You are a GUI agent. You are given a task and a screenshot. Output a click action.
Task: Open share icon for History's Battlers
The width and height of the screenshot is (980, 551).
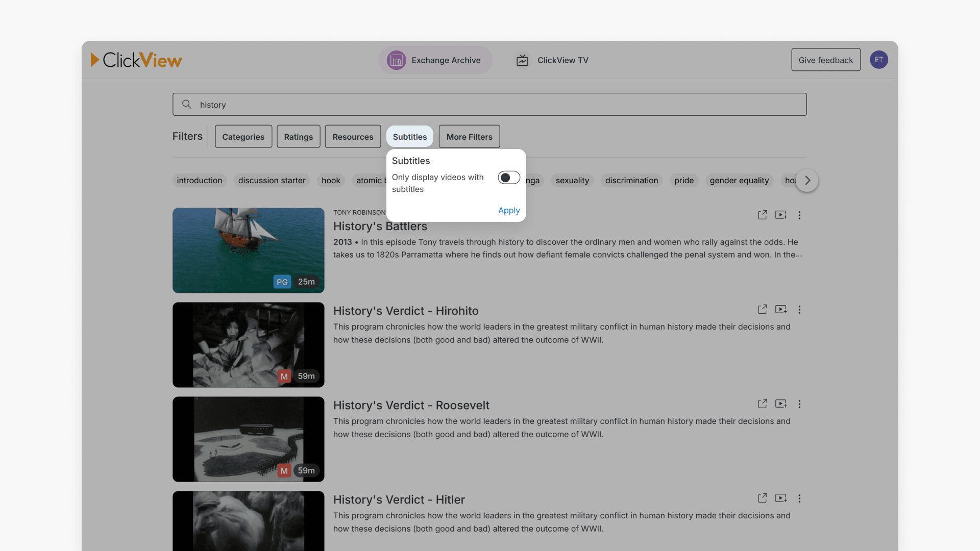(762, 215)
